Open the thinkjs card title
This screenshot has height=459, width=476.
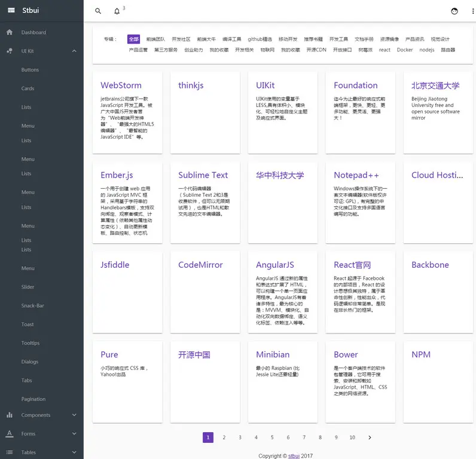tap(191, 85)
